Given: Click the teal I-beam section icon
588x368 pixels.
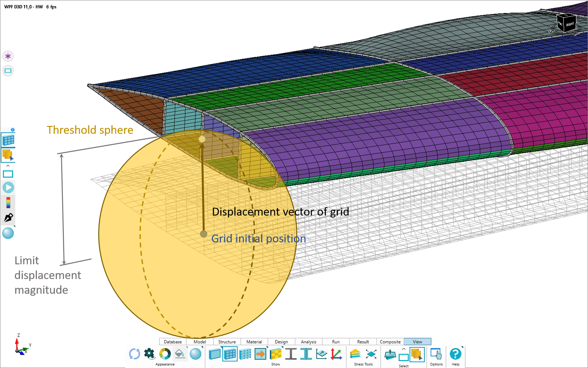Looking at the screenshot, I should 306,354.
